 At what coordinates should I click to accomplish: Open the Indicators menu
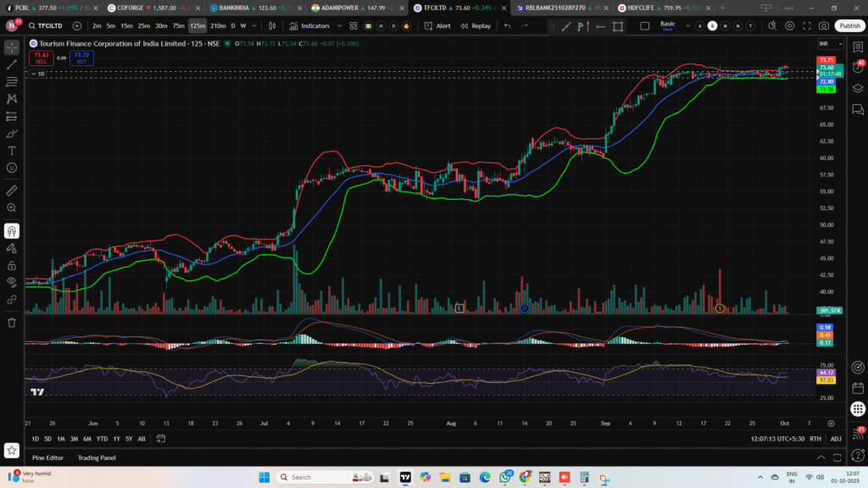click(x=310, y=25)
